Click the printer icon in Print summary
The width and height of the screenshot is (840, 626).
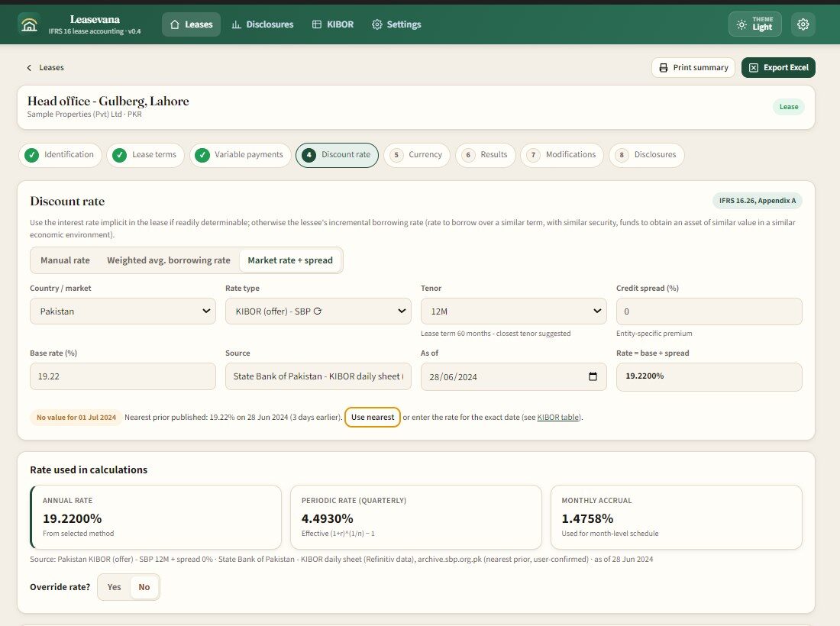pyautogui.click(x=663, y=67)
